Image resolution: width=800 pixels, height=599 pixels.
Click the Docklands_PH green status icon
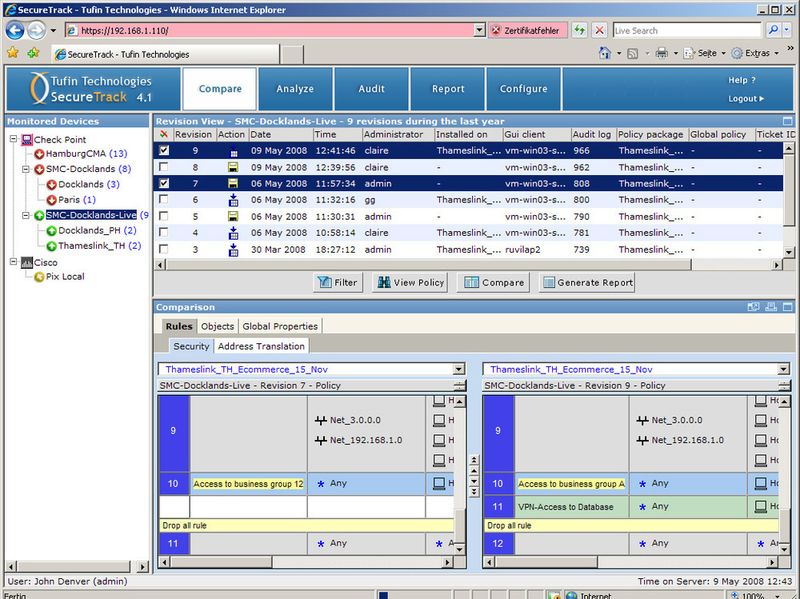pos(52,231)
